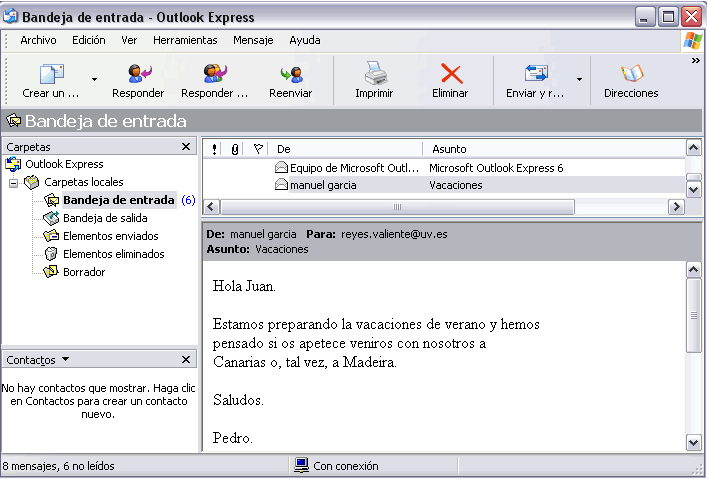Expand the toolbar overflow chevron
Image resolution: width=708 pixels, height=479 pixels.
[695, 60]
